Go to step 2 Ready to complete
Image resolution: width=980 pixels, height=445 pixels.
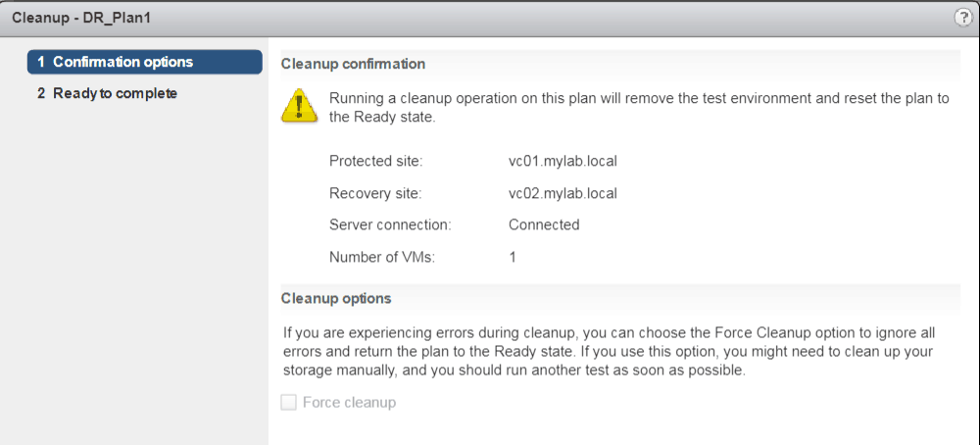[108, 94]
